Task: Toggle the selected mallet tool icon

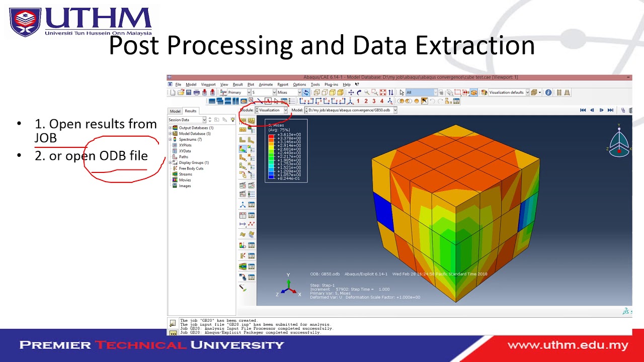Action: (x=425, y=101)
